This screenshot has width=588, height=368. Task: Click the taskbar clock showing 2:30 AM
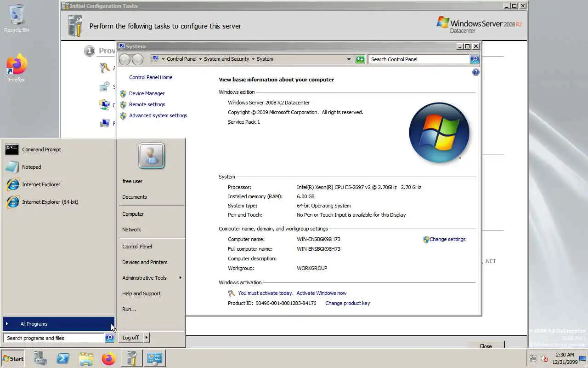click(565, 358)
